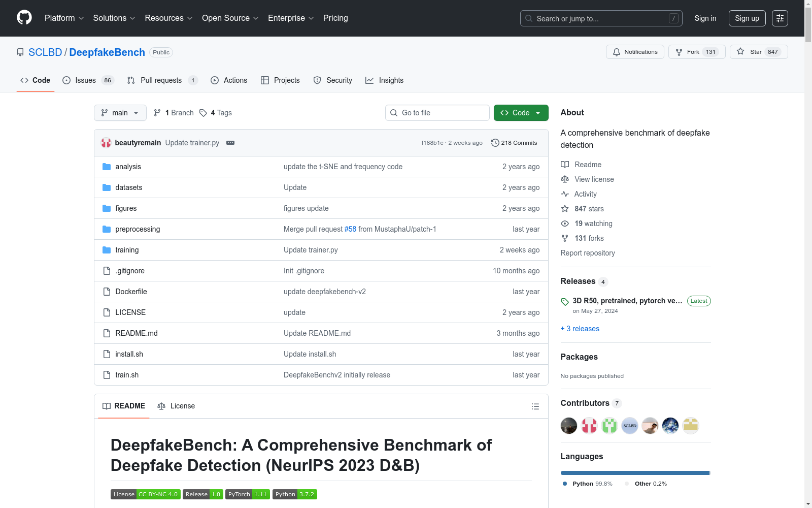Go to the Pricing page
Screen dimensions: 812x508
(335, 18)
